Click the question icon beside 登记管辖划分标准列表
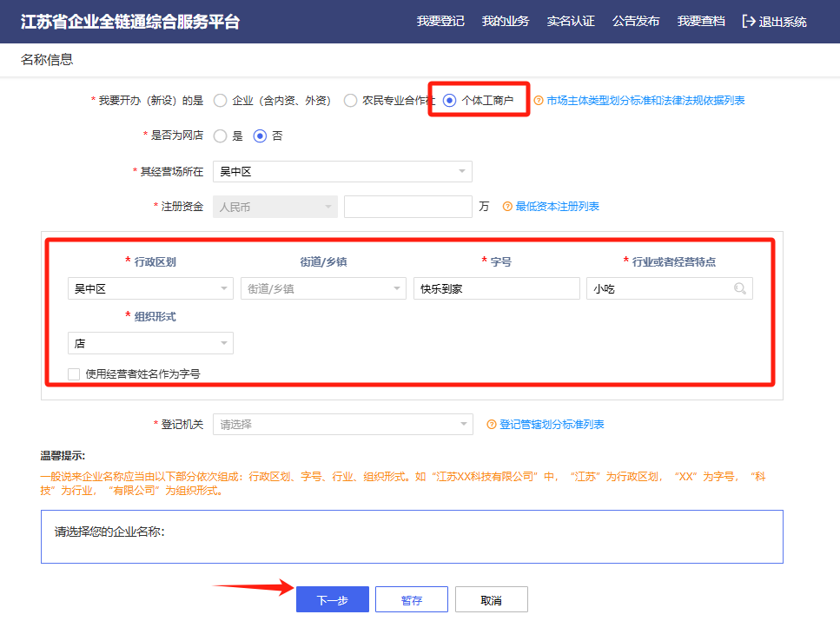Screen dimensions: 840x621 (492, 425)
